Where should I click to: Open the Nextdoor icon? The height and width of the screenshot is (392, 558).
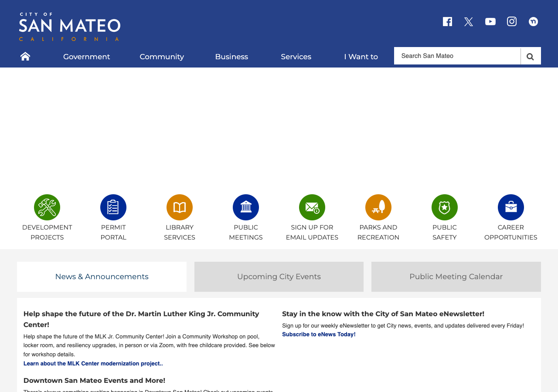point(533,21)
